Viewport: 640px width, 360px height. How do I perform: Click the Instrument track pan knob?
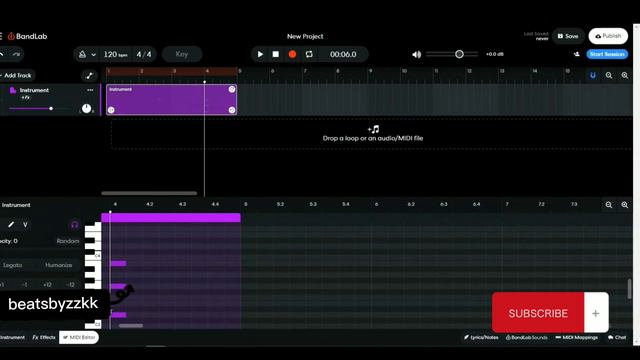pyautogui.click(x=87, y=109)
